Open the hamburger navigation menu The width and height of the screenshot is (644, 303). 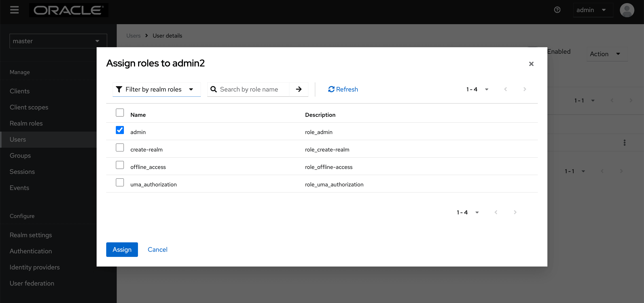14,10
